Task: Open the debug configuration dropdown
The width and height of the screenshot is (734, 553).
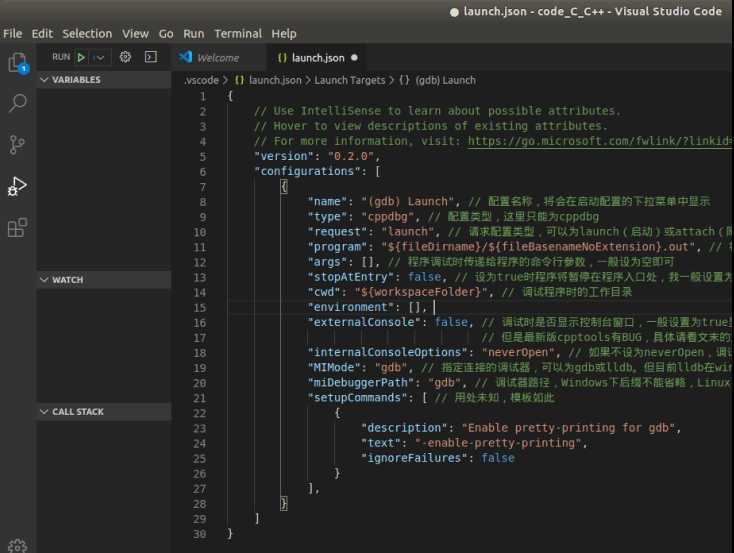Action: click(100, 58)
